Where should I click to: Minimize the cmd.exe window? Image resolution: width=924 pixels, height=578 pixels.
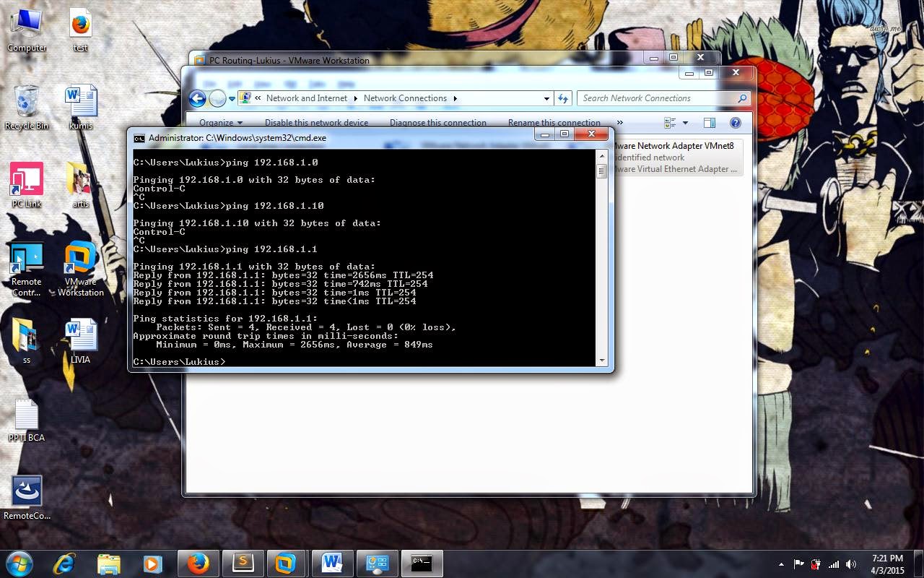click(546, 134)
